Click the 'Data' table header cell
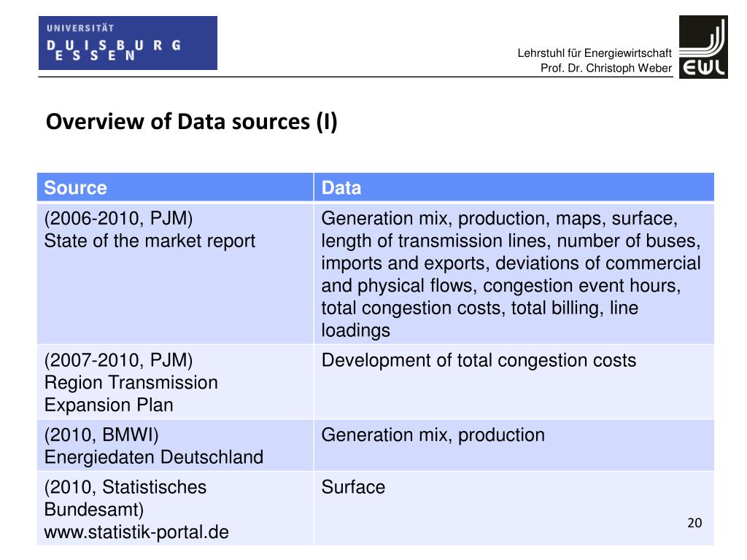 point(339,187)
